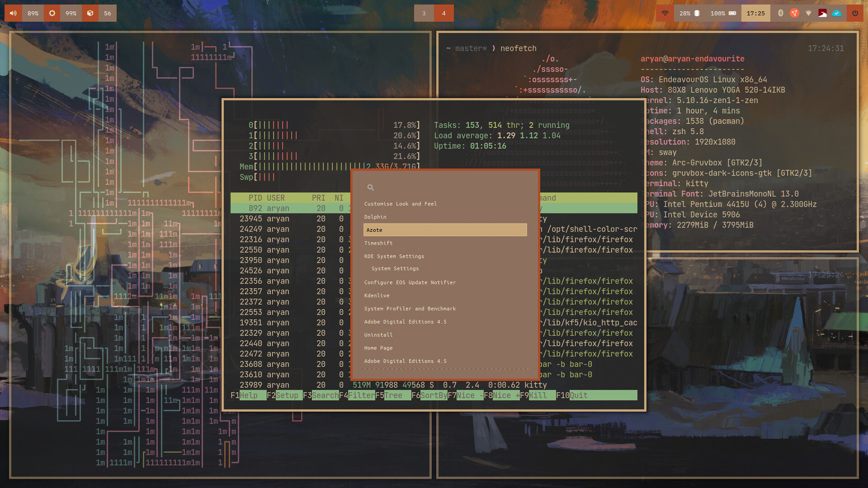The width and height of the screenshot is (868, 488).
Task: Click the 56 pending updates count
Action: (x=108, y=13)
